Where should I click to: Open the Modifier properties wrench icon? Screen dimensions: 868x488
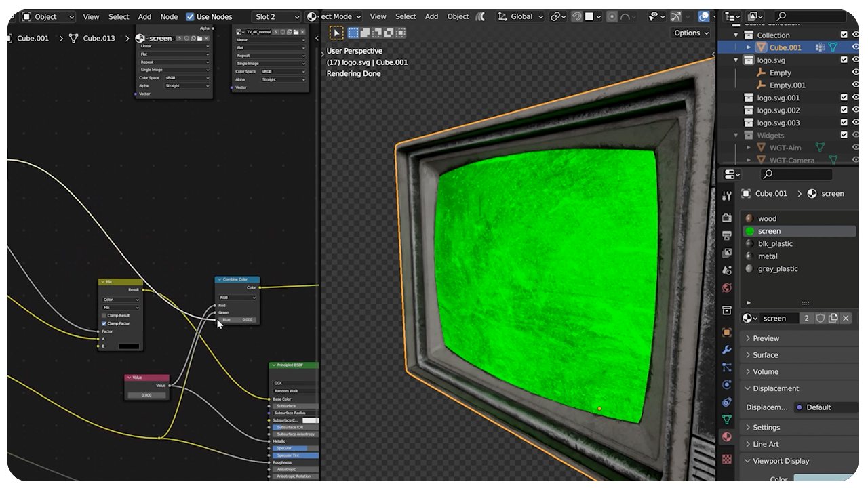pyautogui.click(x=727, y=350)
